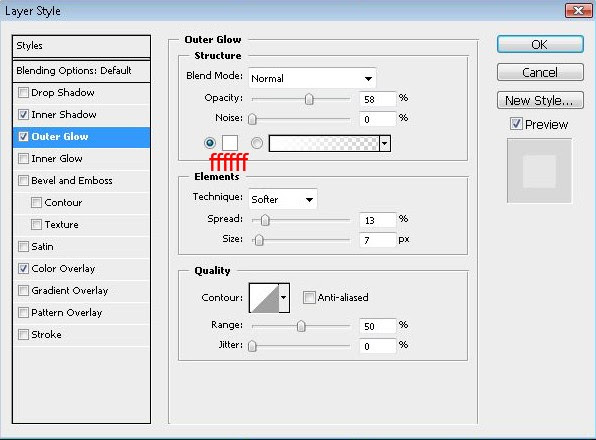596x440 pixels.
Task: Open the gradient picker dropdown arrow
Action: point(385,144)
